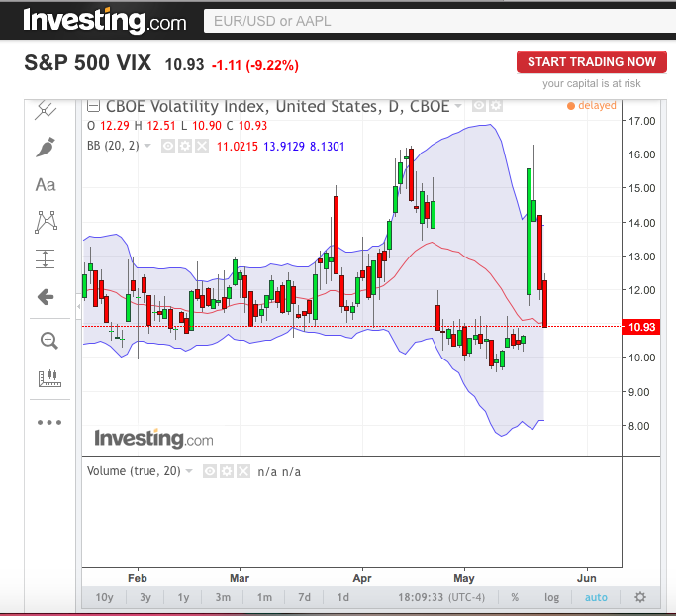
Task: Focus the EUR/USD or AAPL search field
Action: [439, 21]
